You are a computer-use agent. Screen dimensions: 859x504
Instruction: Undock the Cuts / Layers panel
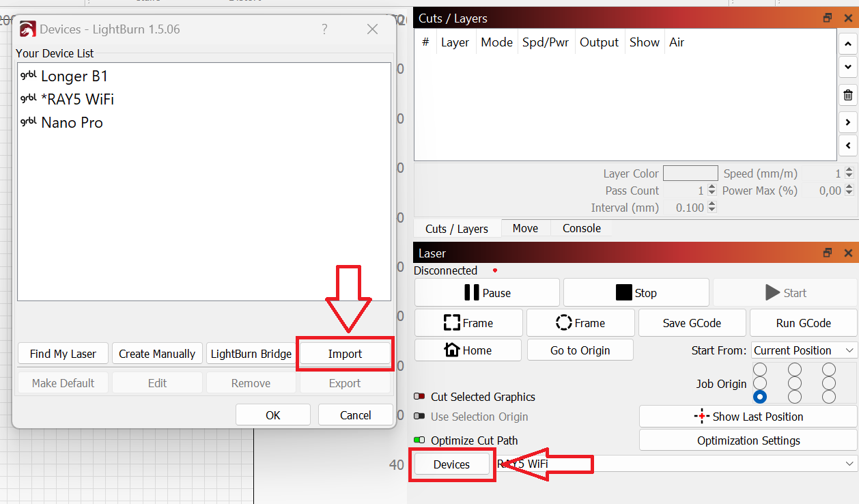coord(828,18)
